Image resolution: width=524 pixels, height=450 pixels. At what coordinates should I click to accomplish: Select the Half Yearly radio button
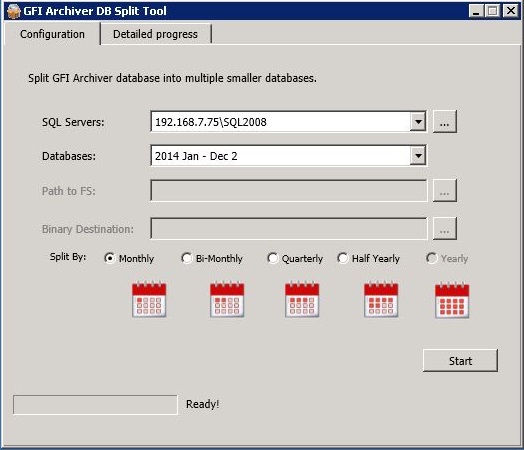(343, 258)
